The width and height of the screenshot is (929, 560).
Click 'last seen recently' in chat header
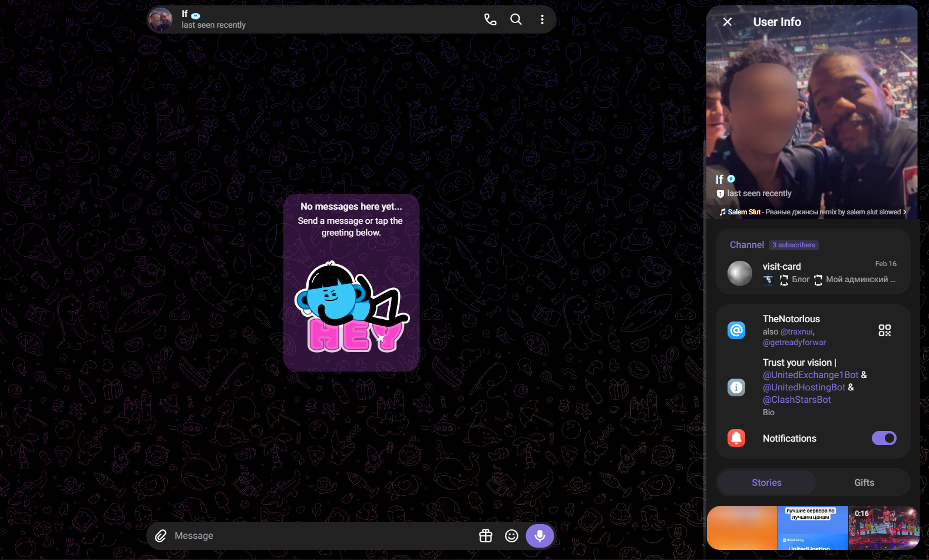[x=213, y=25]
